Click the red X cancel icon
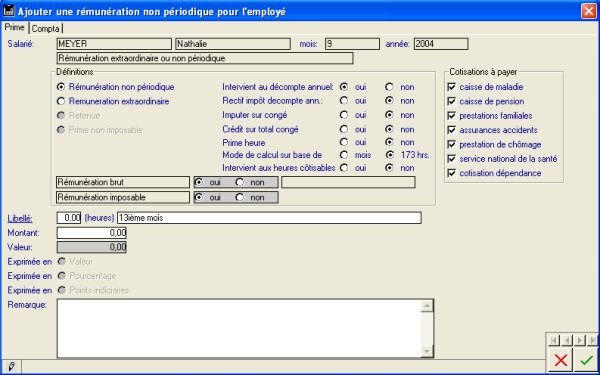Image resolution: width=600 pixels, height=375 pixels. pos(561,360)
